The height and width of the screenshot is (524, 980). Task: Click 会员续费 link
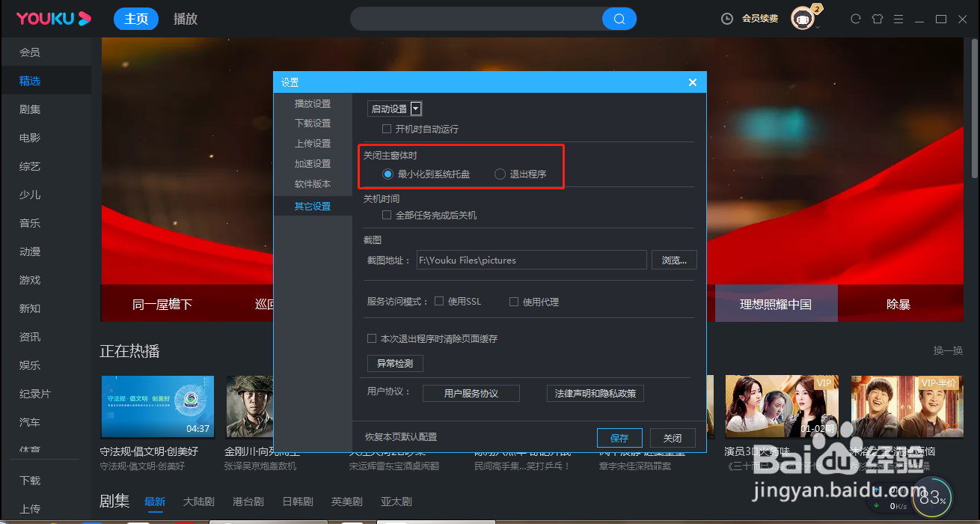[x=760, y=19]
